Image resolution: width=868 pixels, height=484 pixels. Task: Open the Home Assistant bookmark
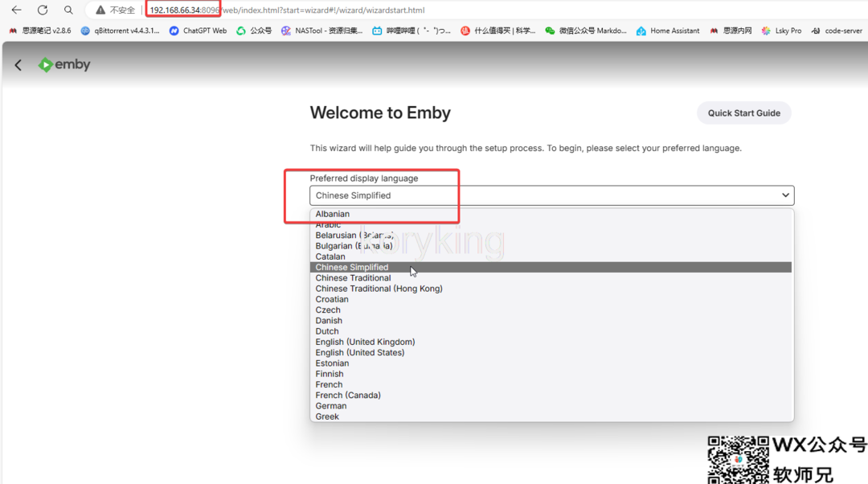click(x=668, y=31)
